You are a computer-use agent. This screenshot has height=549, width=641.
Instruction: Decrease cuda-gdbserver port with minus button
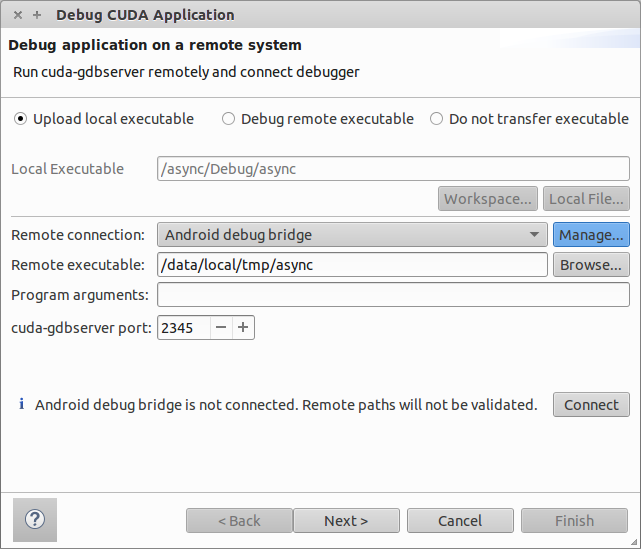click(x=220, y=327)
